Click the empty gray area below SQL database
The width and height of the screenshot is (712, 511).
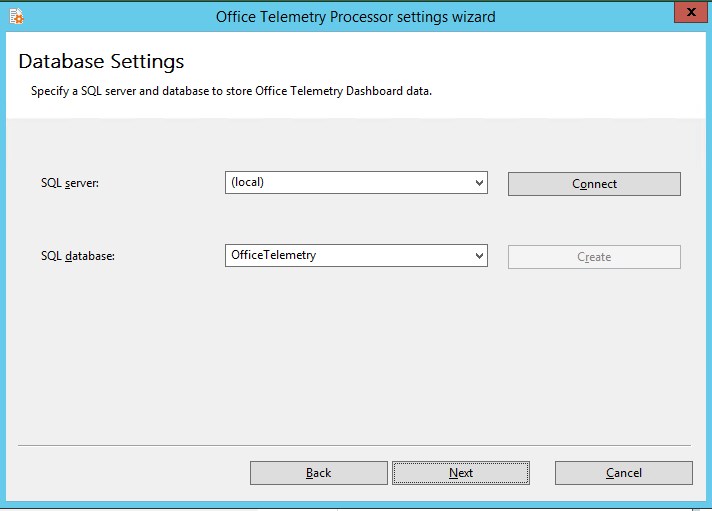point(354,354)
